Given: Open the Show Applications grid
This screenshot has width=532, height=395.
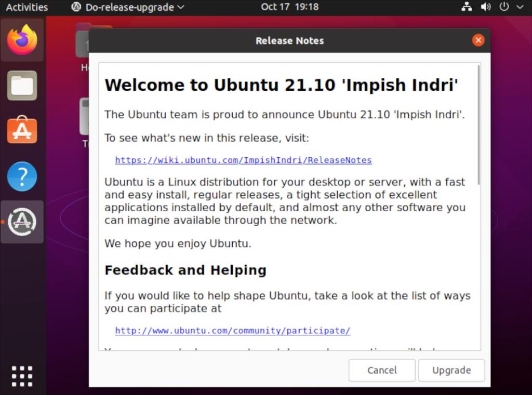Looking at the screenshot, I should (x=22, y=375).
